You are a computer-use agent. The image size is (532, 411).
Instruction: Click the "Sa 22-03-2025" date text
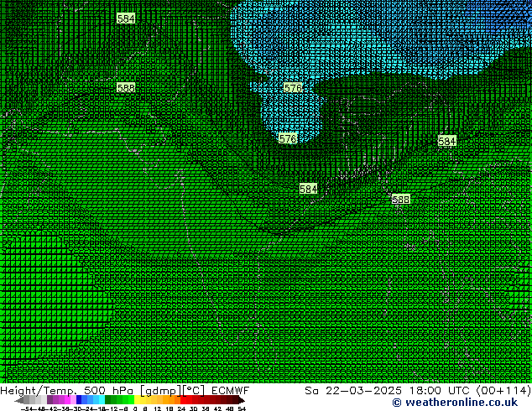pos(353,391)
